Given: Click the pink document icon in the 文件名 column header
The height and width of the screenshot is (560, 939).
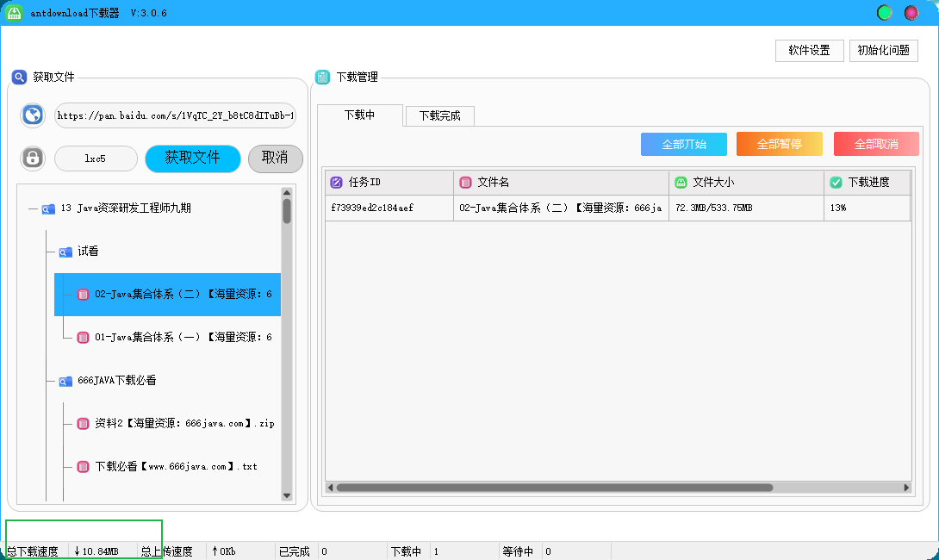Looking at the screenshot, I should [x=463, y=183].
